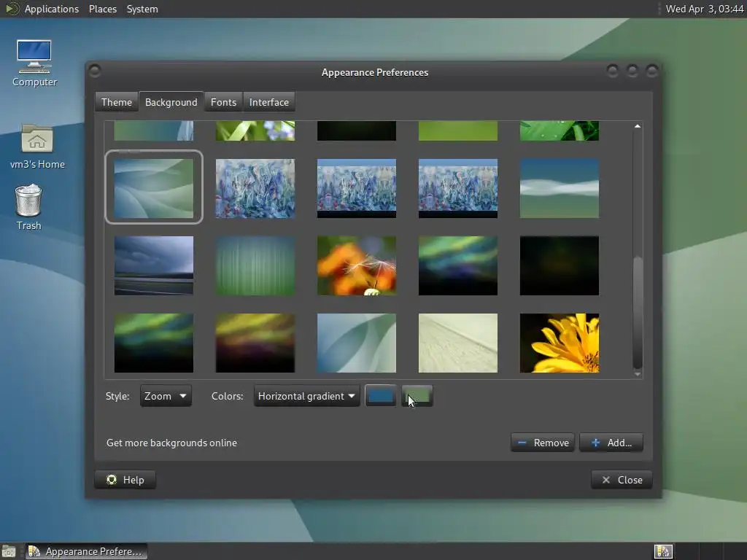
Task: Open vm3's Home folder icon
Action: (x=37, y=146)
